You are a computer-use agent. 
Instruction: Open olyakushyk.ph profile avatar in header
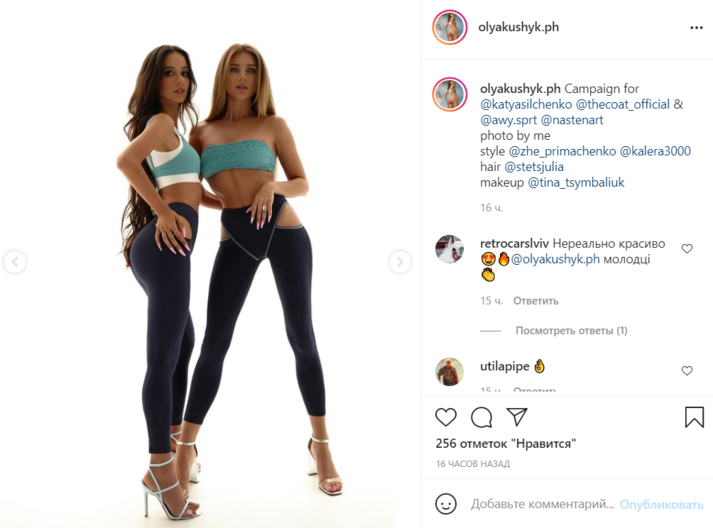[450, 27]
